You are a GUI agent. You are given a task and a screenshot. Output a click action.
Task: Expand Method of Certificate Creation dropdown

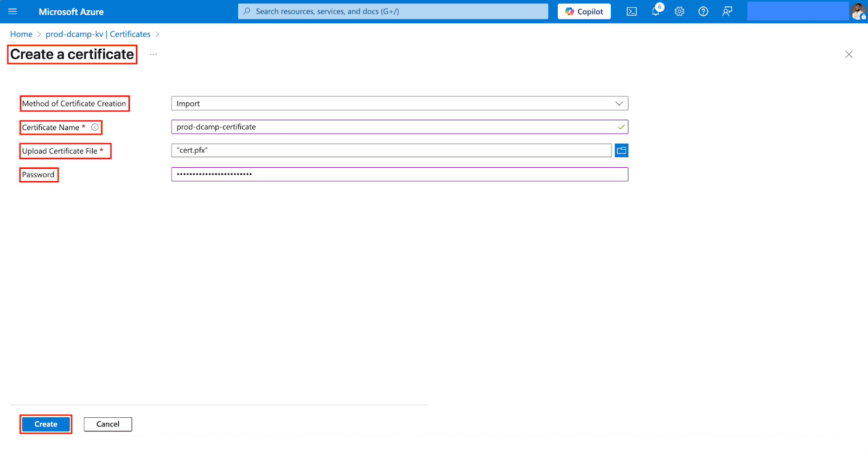(x=400, y=104)
